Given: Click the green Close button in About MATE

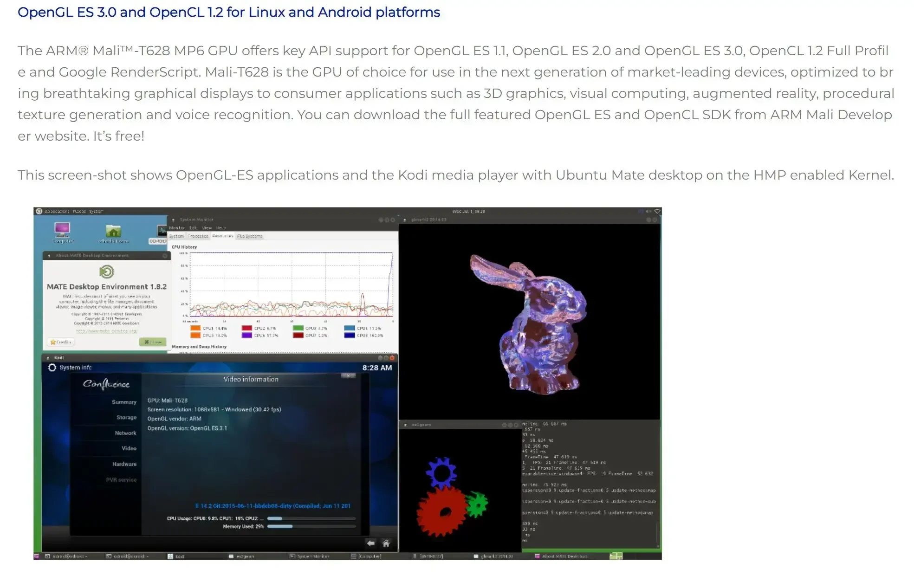Looking at the screenshot, I should tap(152, 342).
